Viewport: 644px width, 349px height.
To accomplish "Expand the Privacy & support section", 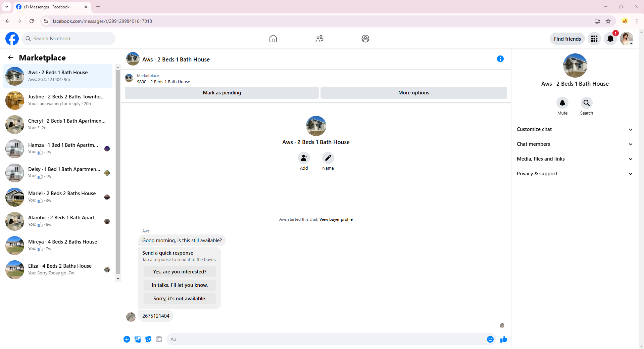I will (x=575, y=174).
